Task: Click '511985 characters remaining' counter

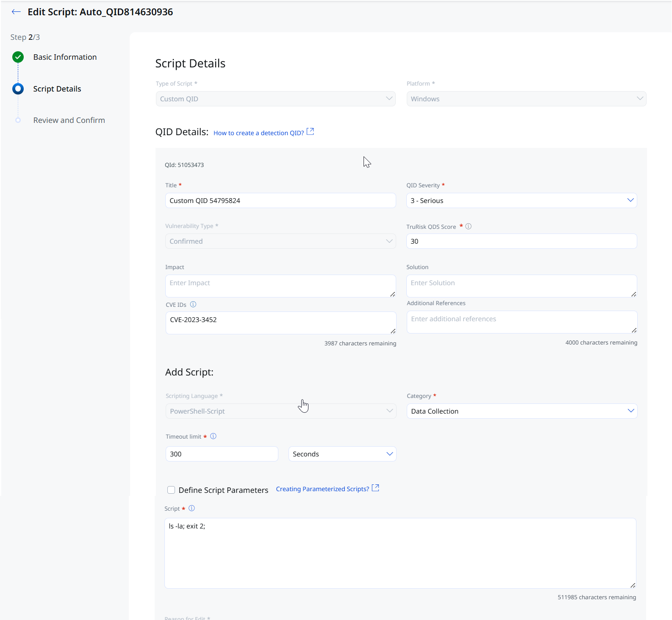Action: (x=597, y=597)
